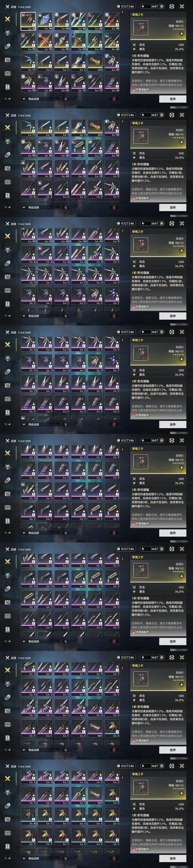Click the plus icon beside 3607 in topmost header

point(162,6)
